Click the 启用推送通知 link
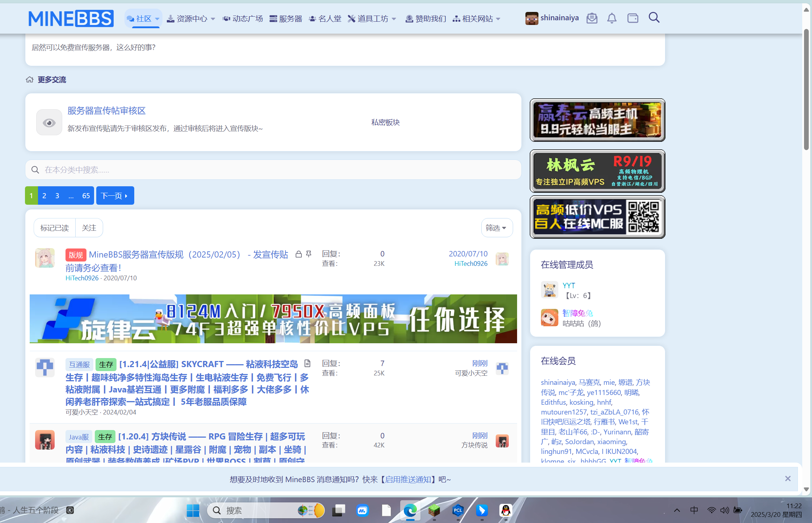This screenshot has height=523, width=812. [408, 479]
